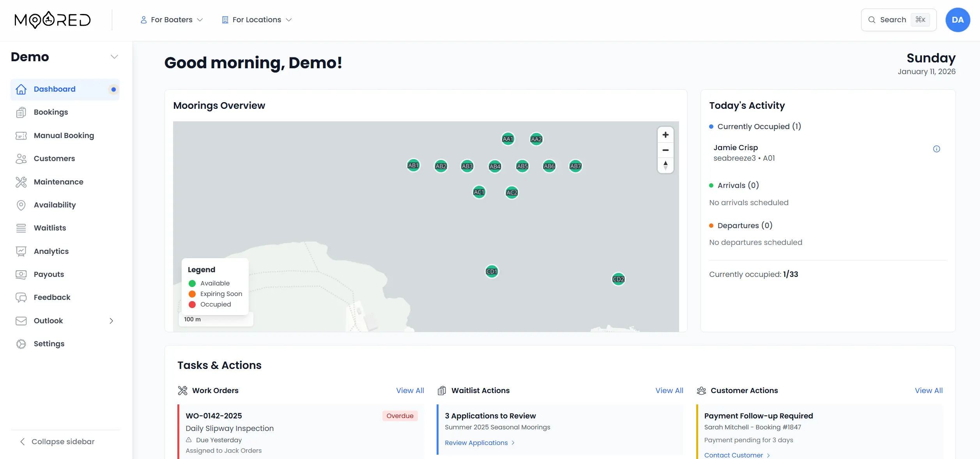This screenshot has height=459, width=980.
Task: Open Manual Booking from the sidebar
Action: 64,135
